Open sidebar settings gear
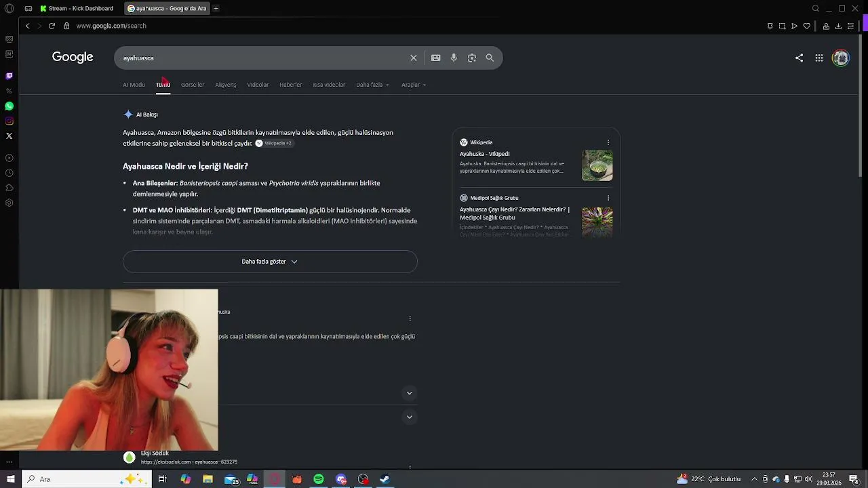Screen dimensions: 868x488 9,203
